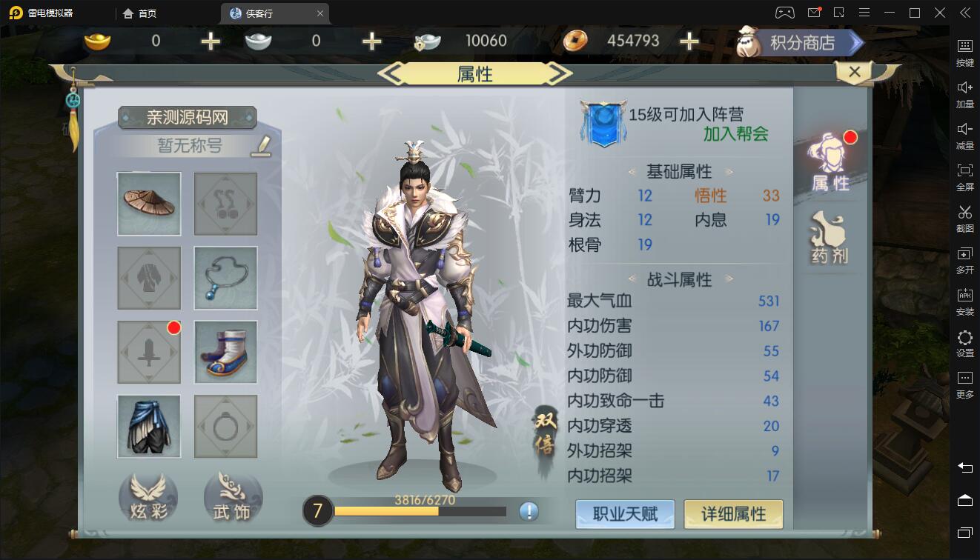This screenshot has width=980, height=560.
Task: Edit the title with pencil icon
Action: pos(260,145)
